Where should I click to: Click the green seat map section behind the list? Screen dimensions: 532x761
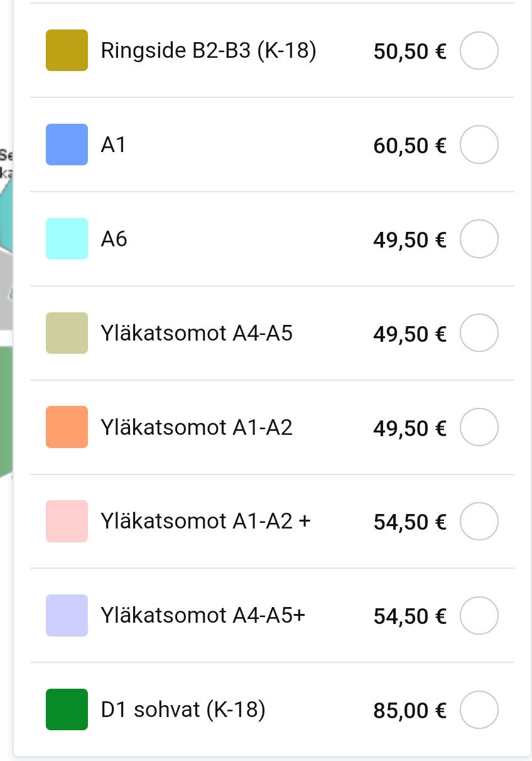tap(6, 408)
